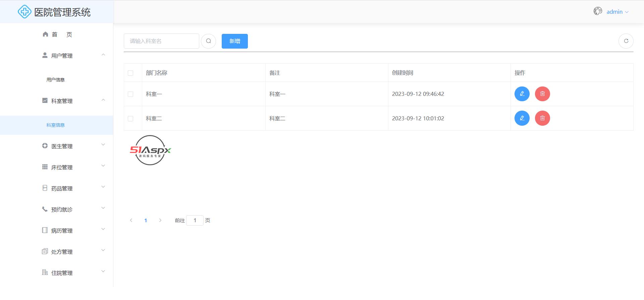Image resolution: width=644 pixels, height=300 pixels.
Task: Click the refresh icon button
Action: (626, 41)
